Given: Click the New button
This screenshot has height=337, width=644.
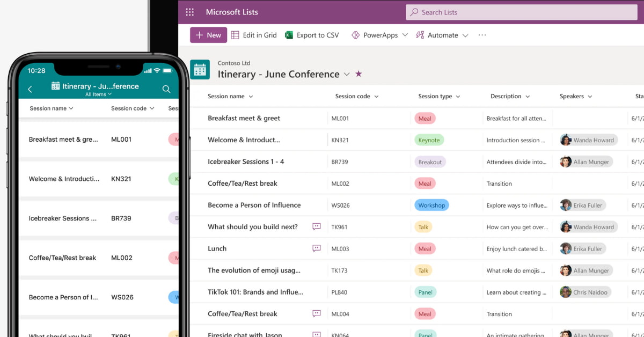Looking at the screenshot, I should [x=207, y=35].
